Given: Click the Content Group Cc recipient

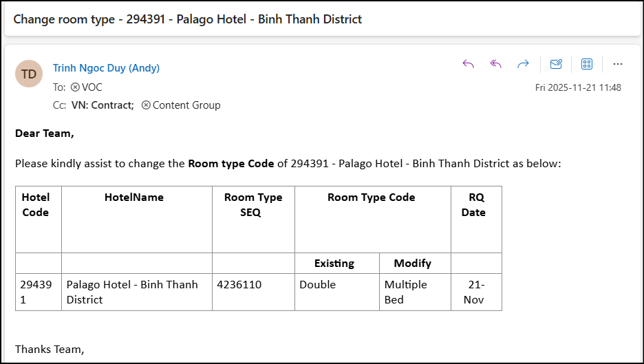Looking at the screenshot, I should click(x=186, y=105).
